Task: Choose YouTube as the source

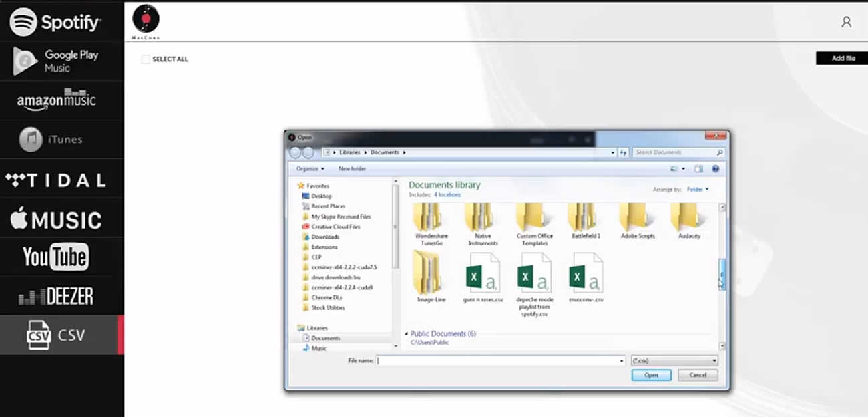Action: pyautogui.click(x=61, y=257)
